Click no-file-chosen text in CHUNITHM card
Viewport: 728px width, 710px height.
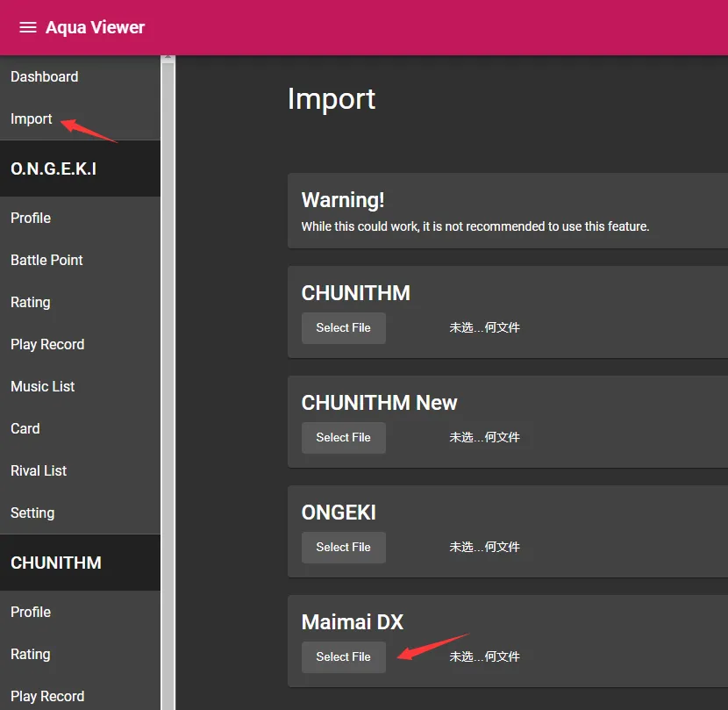[484, 328]
